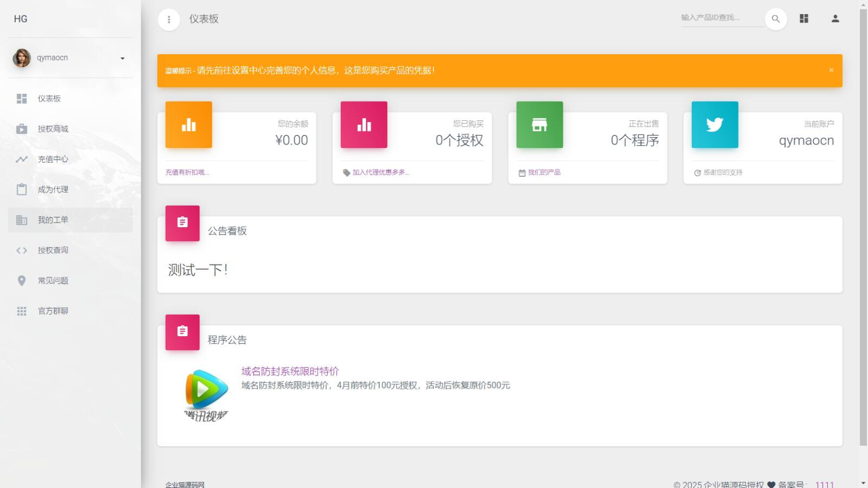This screenshot has height=488, width=868.
Task: Click the search magnifier icon
Action: (x=775, y=19)
